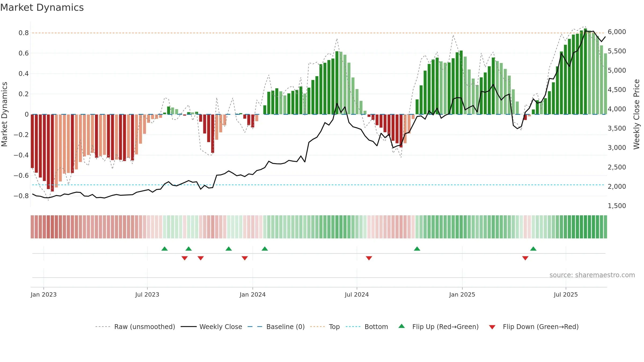Click the Market Dynamics chart title

pos(42,8)
